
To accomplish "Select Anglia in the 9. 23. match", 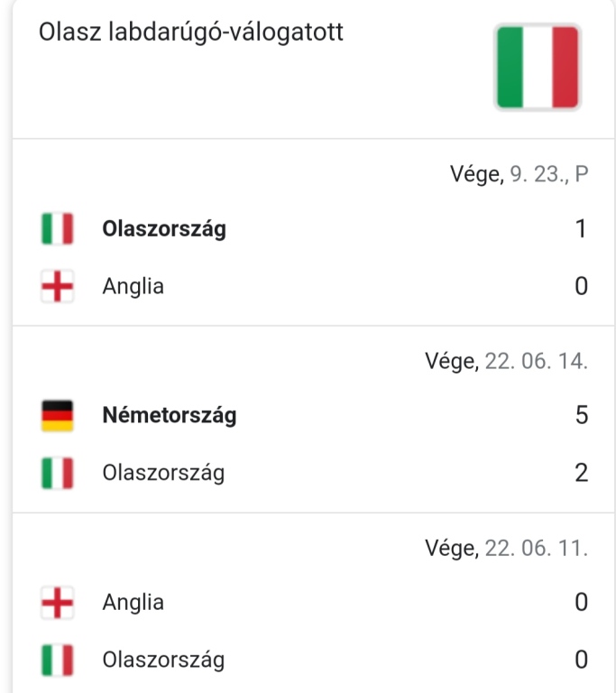I will pos(133,286).
